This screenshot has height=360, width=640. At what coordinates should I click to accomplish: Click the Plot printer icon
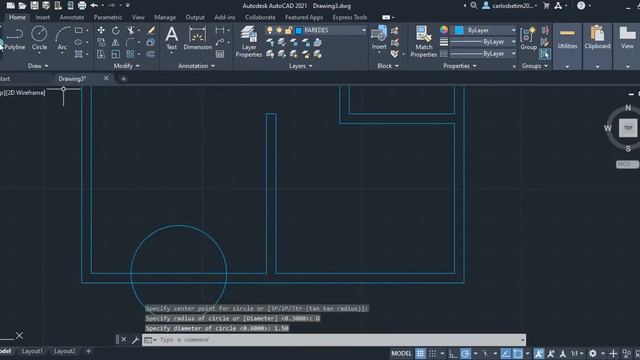point(82,6)
